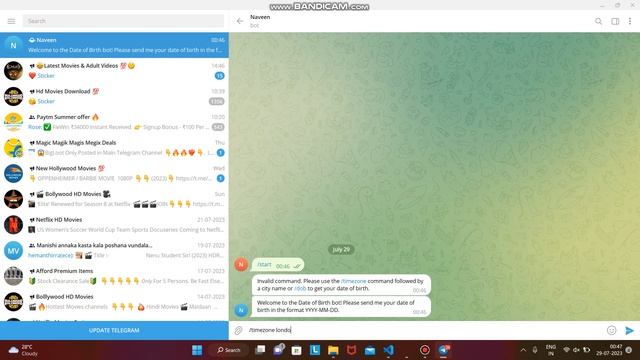640x360 pixels.
Task: Click the muted volume tray icon
Action: click(x=576, y=350)
